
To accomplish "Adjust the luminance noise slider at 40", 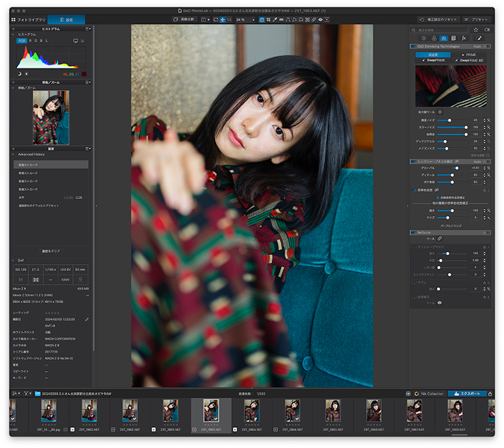I will pos(450,120).
